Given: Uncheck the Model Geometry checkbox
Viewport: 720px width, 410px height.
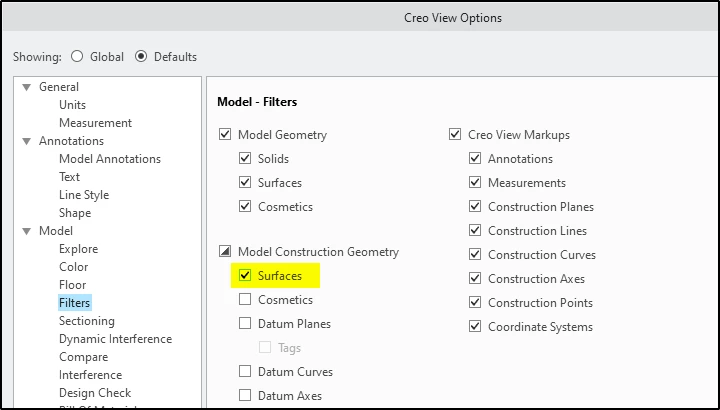Looking at the screenshot, I should pyautogui.click(x=224, y=135).
